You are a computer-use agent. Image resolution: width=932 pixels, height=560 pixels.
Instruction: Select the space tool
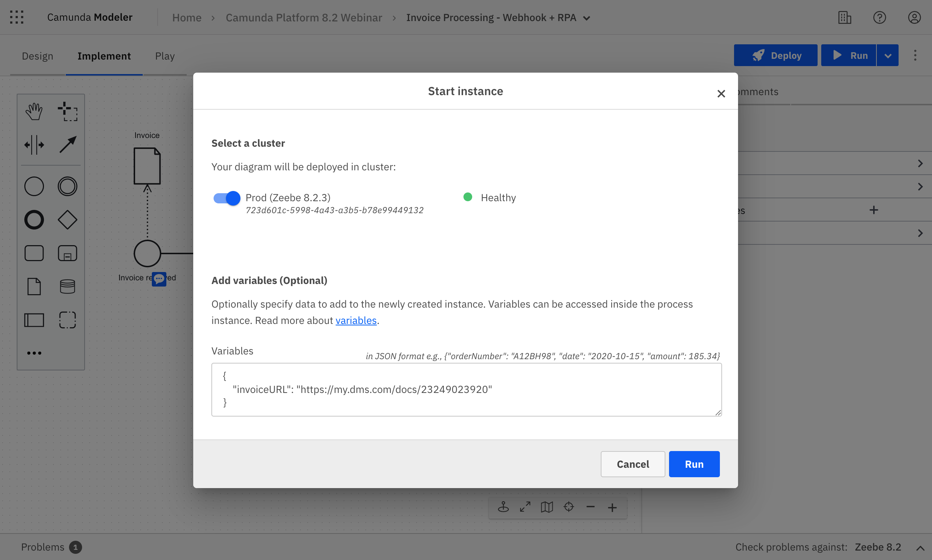coord(33,145)
